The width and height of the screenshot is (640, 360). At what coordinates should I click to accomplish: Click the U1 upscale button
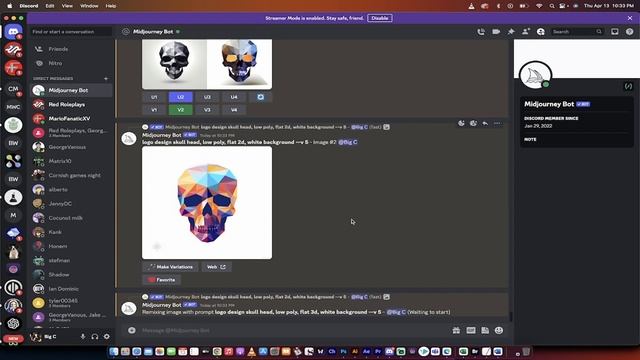coord(154,97)
